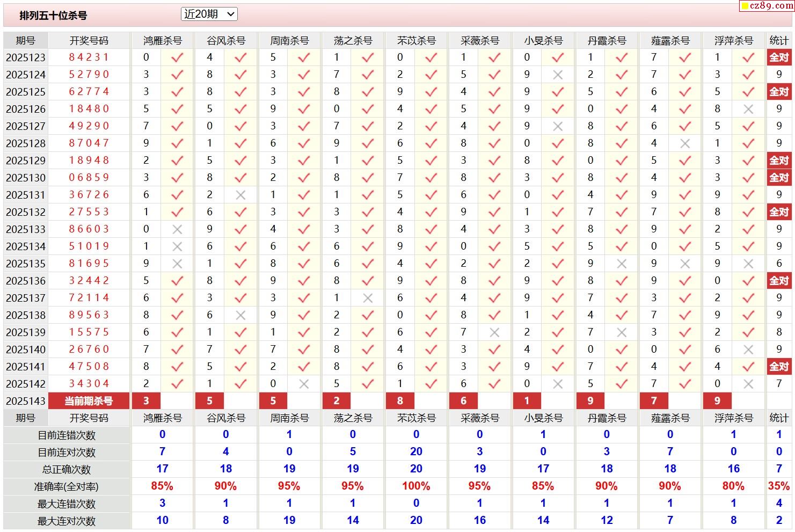The image size is (795, 532).
Task: Click the 排列五十位杀号 page title
Action: click(53, 16)
